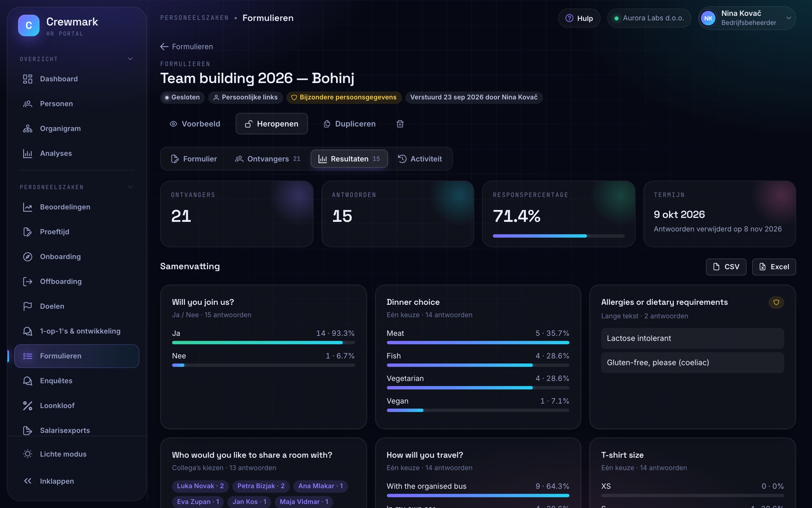Open Doelen in sidebar
This screenshot has width=812, height=508.
[77, 306]
